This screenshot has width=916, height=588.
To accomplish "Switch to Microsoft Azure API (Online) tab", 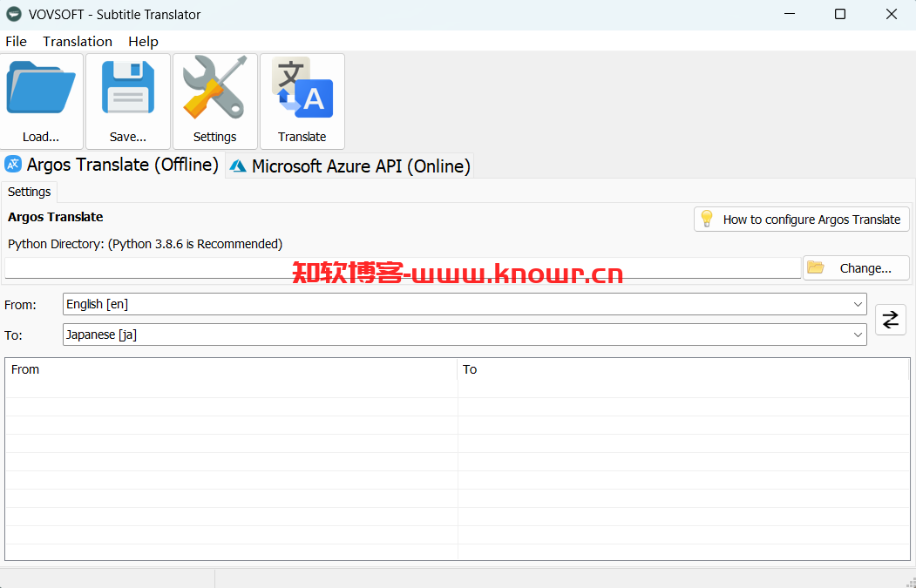I will tap(349, 166).
